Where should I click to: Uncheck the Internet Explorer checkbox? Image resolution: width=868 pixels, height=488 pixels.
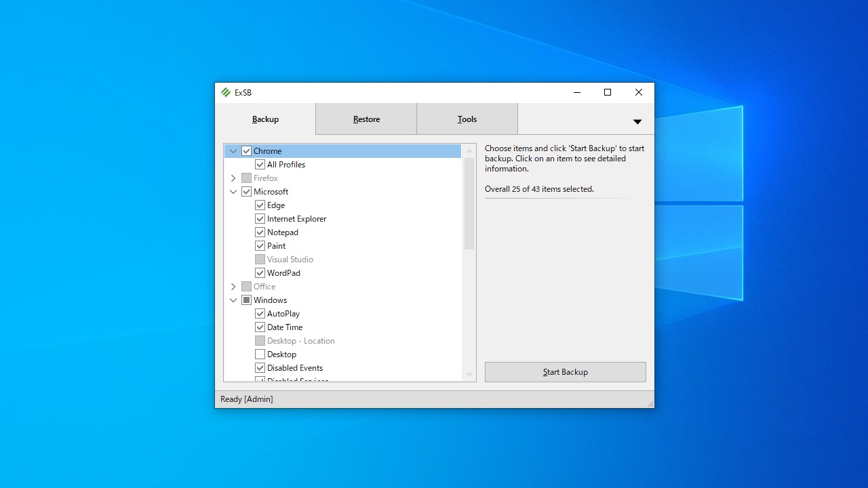(x=260, y=219)
